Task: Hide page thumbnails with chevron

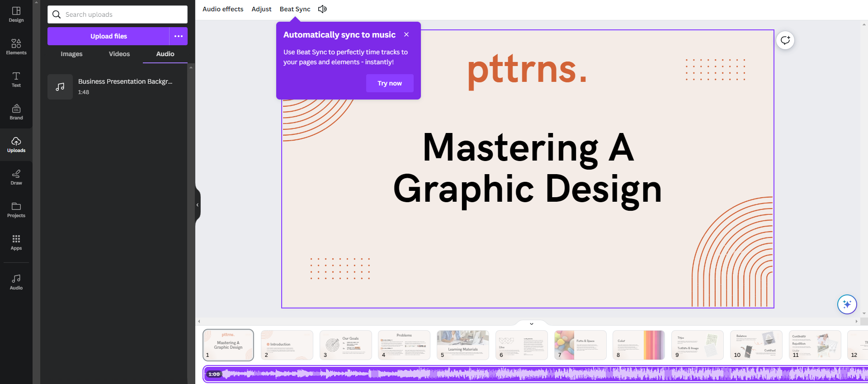Action: coord(532,323)
